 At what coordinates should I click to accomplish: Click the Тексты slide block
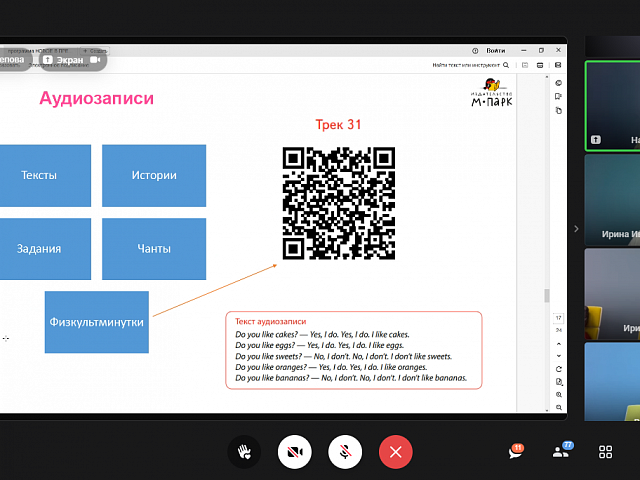[39, 175]
